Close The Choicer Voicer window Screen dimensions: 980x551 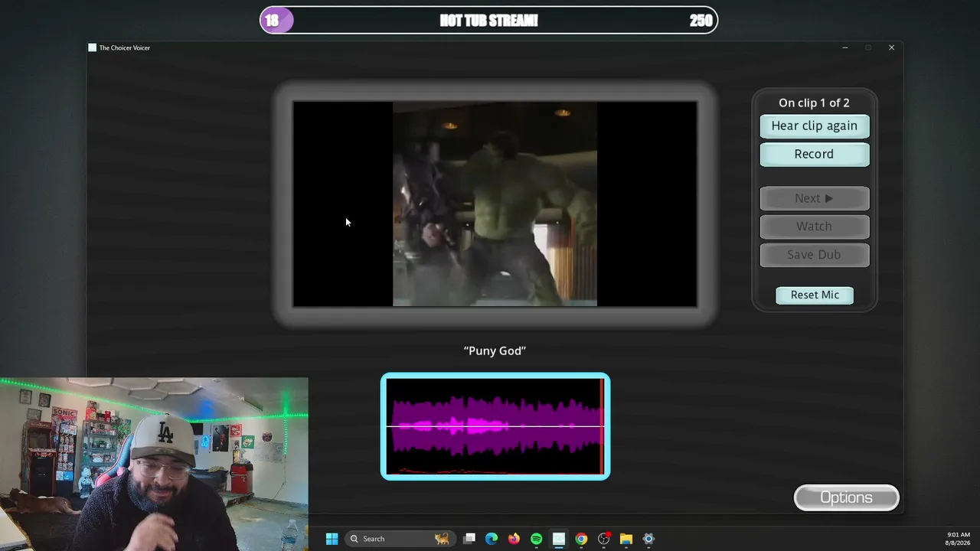[891, 47]
